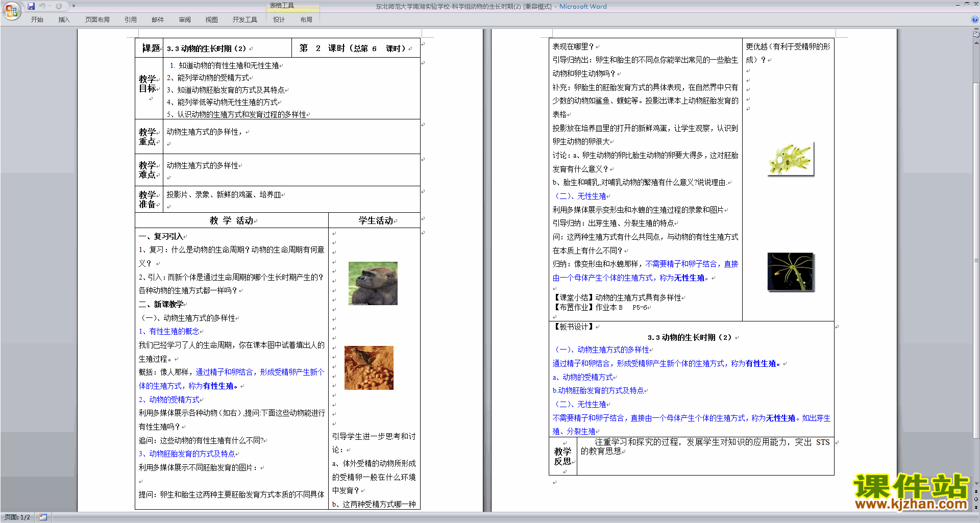Click the macro recording icon in status bar

43,517
